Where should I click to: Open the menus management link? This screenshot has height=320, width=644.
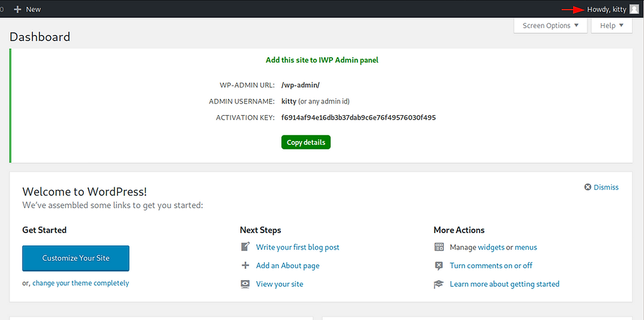(526, 247)
